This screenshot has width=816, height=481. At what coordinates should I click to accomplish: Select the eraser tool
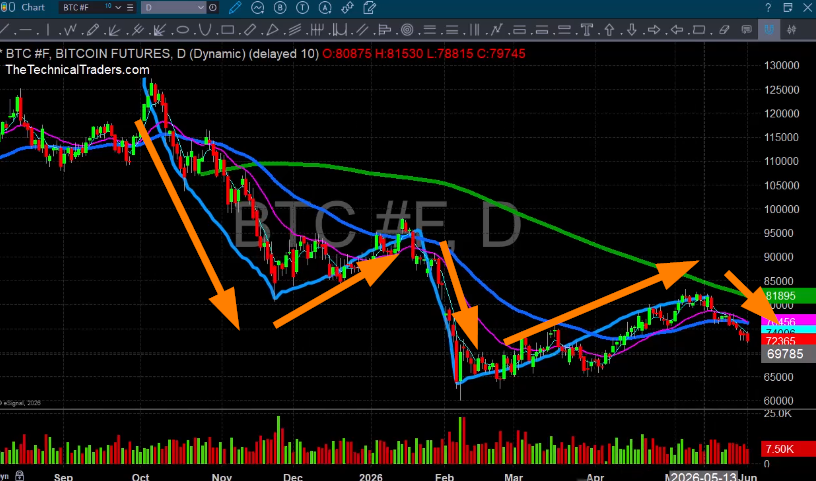click(724, 30)
